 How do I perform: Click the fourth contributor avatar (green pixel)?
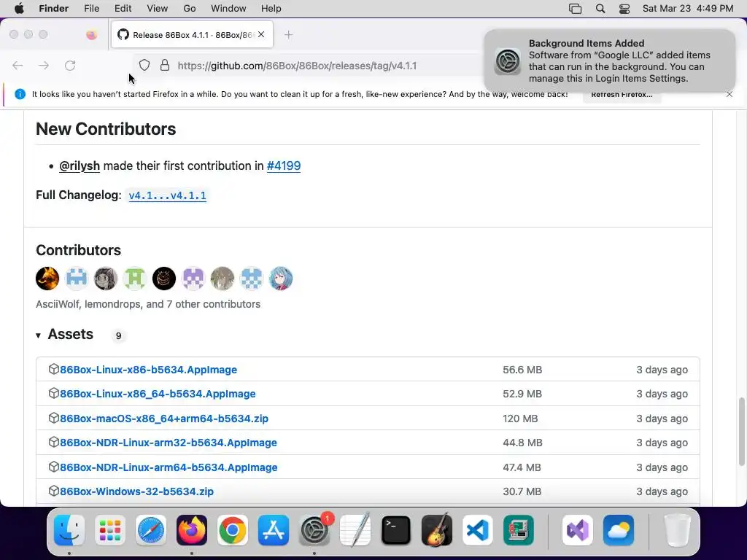coord(135,279)
